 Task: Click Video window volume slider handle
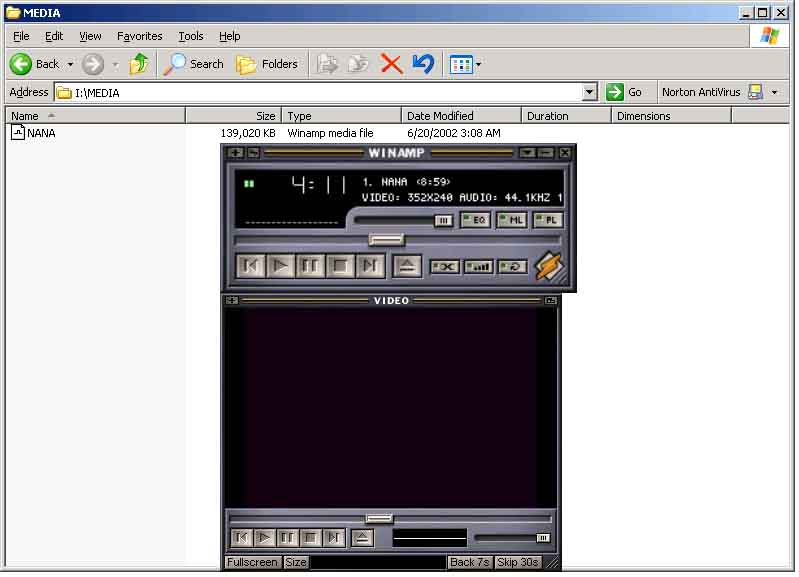(x=543, y=538)
